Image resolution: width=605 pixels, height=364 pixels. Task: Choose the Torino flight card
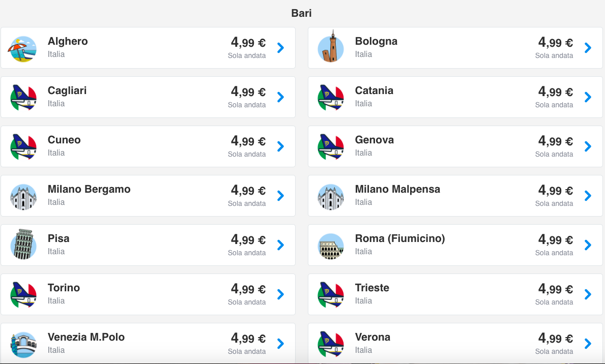tap(148, 294)
